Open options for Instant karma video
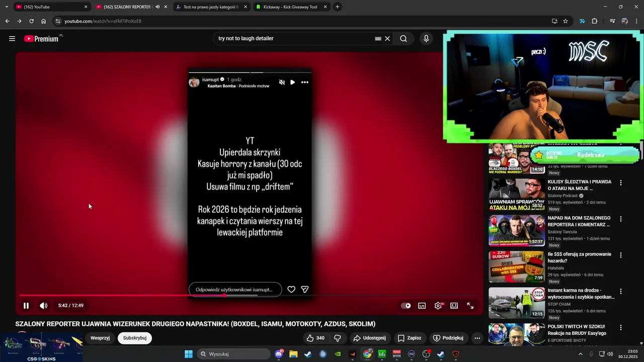This screenshot has height=362, width=644. 620,292
